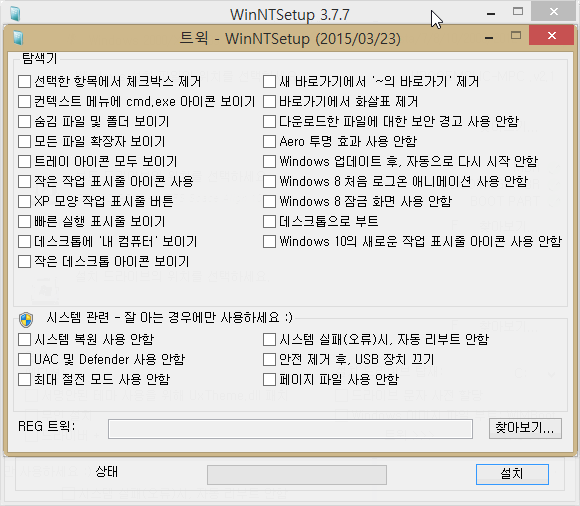Image resolution: width=580 pixels, height=506 pixels.
Task: Enable '작은 데스크톱 아이콘 보이기' checkbox
Action: point(24,262)
